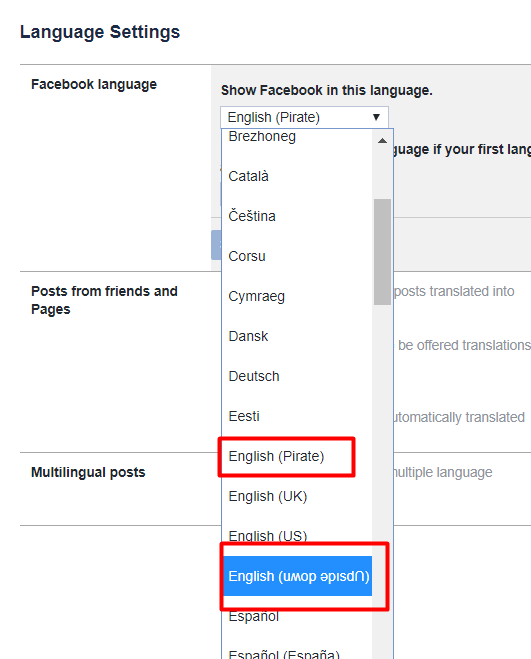Select English (upside down) highlighted option

point(297,576)
